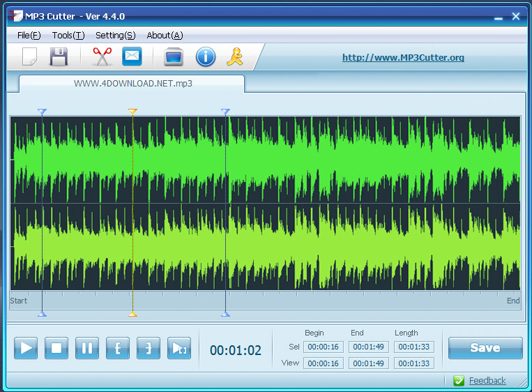The image size is (532, 392).
Task: Open the Tools menu
Action: pyautogui.click(x=68, y=35)
